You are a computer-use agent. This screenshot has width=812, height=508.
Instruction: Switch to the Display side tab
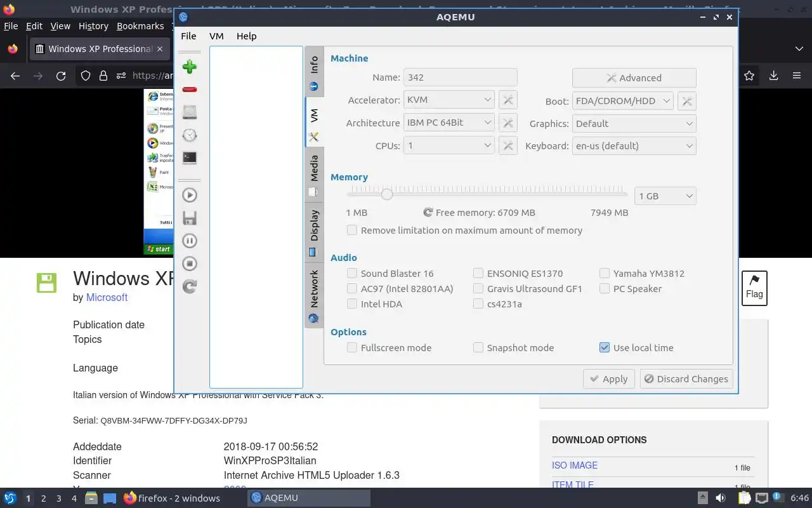[313, 232]
